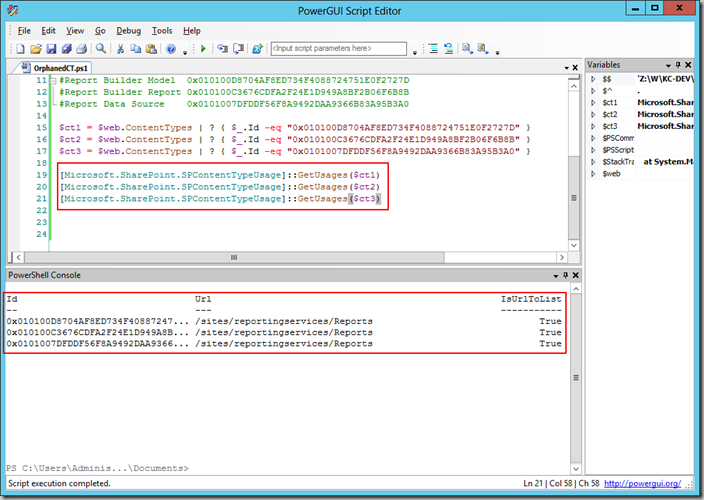Click the blue Help question mark icon
This screenshot has height=500, width=704.
click(171, 48)
